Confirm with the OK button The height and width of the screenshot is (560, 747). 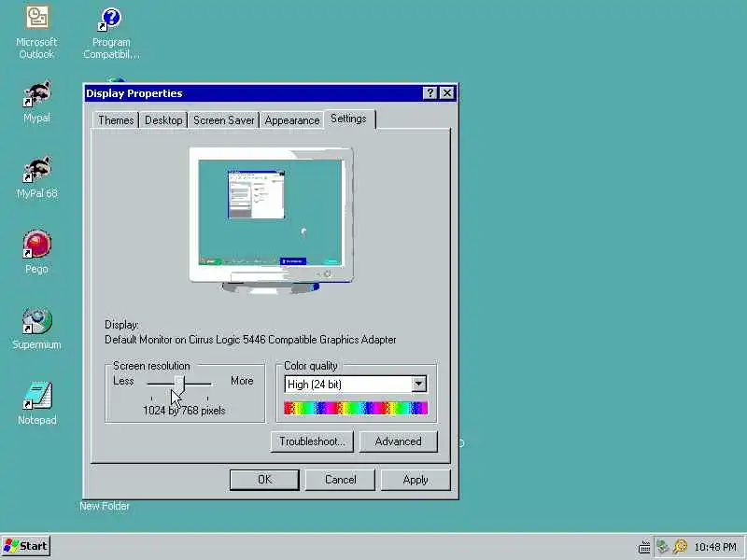pyautogui.click(x=264, y=480)
